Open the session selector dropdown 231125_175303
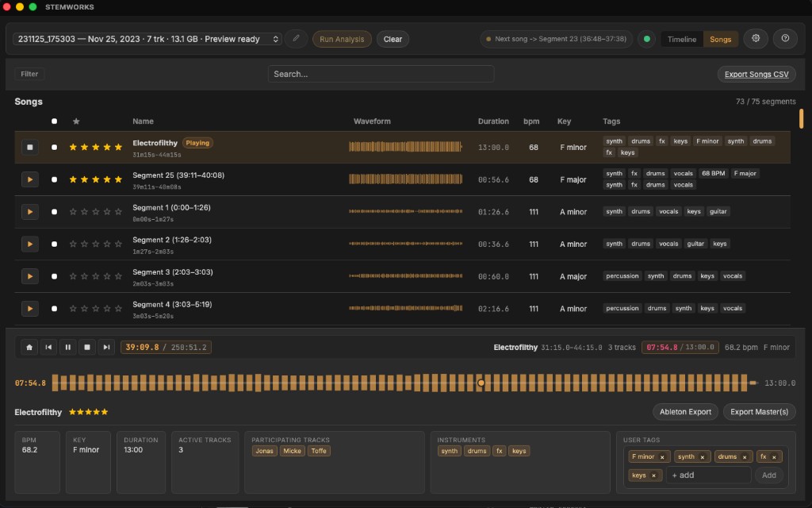812x508 pixels. click(x=147, y=39)
